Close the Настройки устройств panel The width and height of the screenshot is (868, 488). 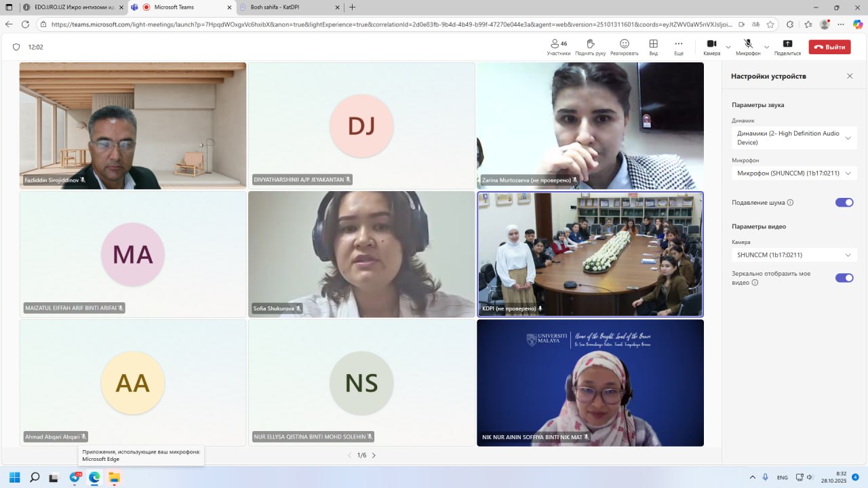850,76
